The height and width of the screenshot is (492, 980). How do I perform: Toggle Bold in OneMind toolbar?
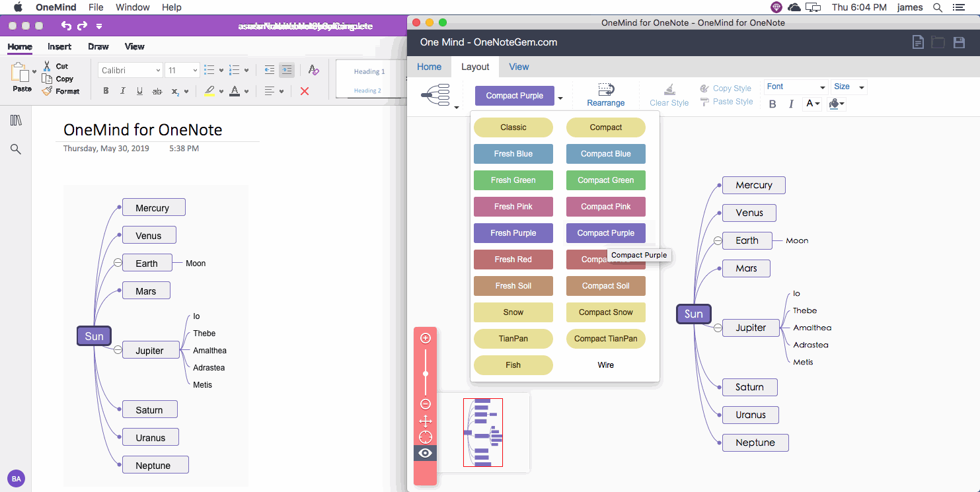(x=773, y=104)
